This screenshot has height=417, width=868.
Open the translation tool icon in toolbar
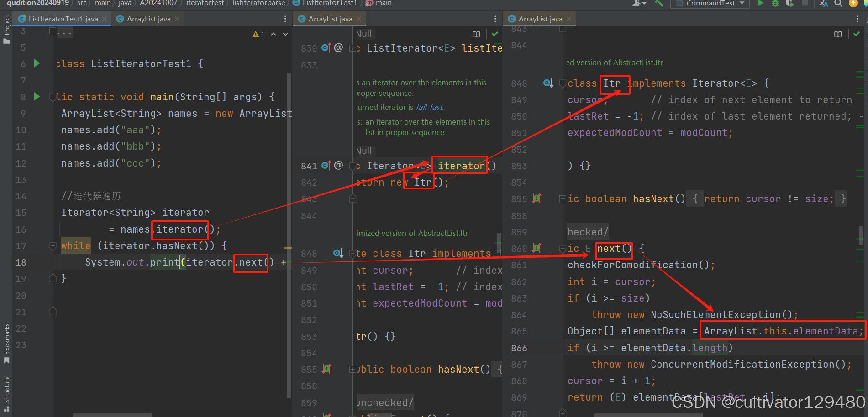[x=824, y=4]
